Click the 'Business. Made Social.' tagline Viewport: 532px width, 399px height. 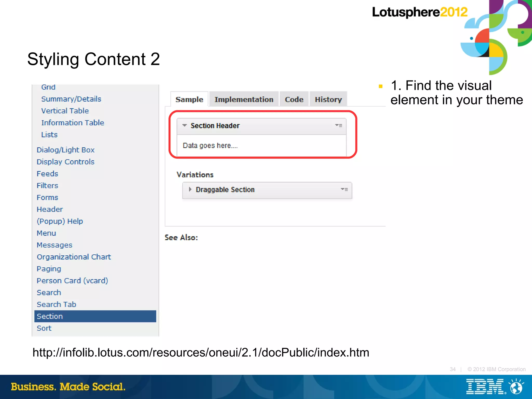click(68, 387)
